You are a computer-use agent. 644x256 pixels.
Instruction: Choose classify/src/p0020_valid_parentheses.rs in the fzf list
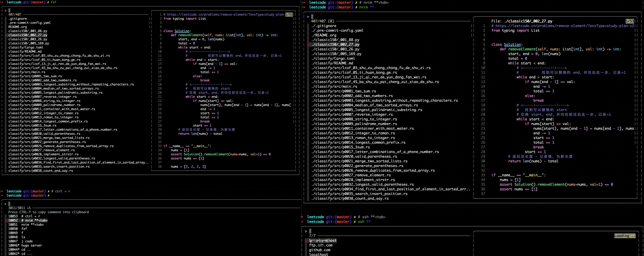[44, 134]
